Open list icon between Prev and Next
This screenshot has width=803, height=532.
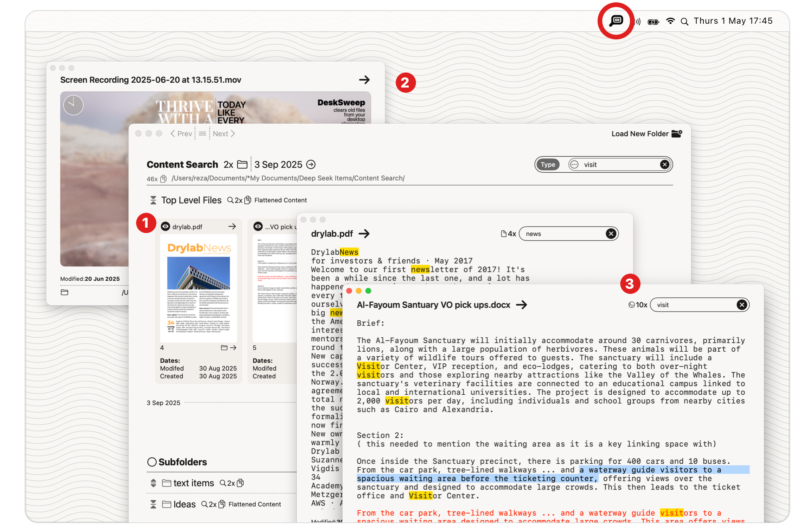pyautogui.click(x=202, y=133)
